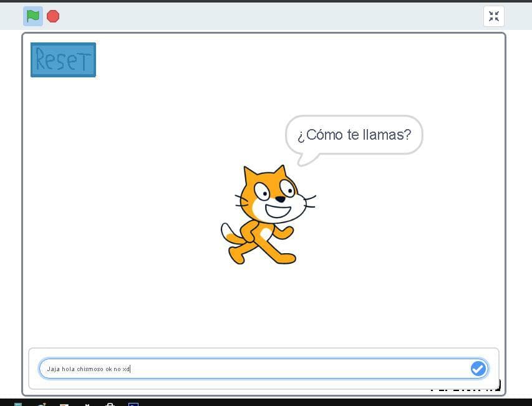Submit answer with blue checkmark
Image resolution: width=532 pixels, height=406 pixels.
pyautogui.click(x=478, y=369)
